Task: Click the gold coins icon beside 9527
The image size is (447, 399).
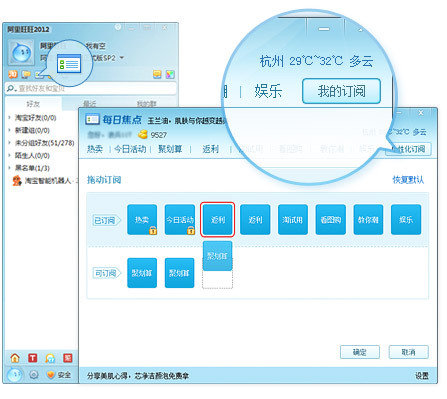Action: click(143, 135)
